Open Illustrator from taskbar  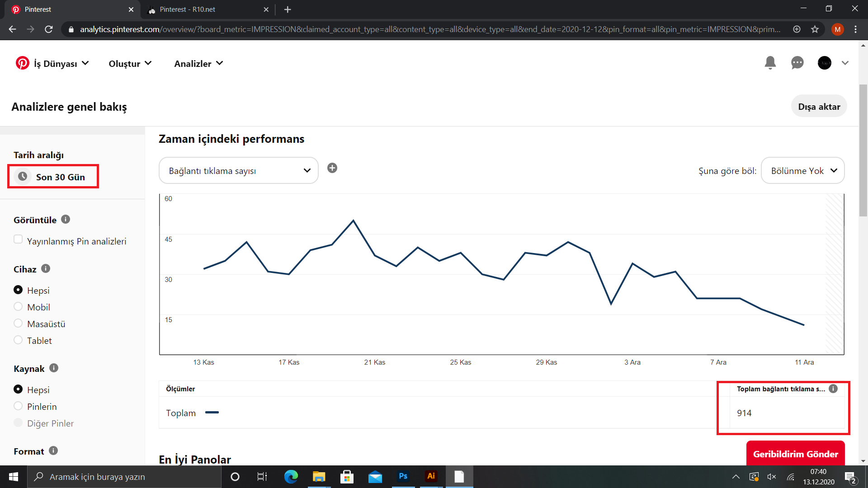431,477
